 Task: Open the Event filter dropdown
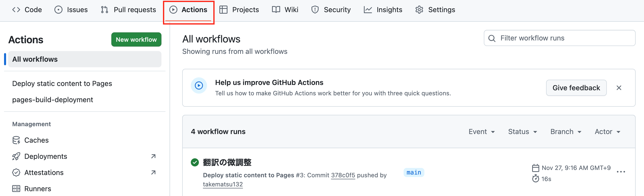pyautogui.click(x=481, y=132)
